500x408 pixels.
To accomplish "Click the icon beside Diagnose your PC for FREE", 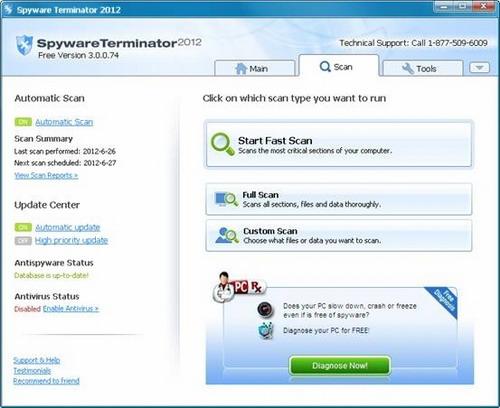I will (266, 331).
